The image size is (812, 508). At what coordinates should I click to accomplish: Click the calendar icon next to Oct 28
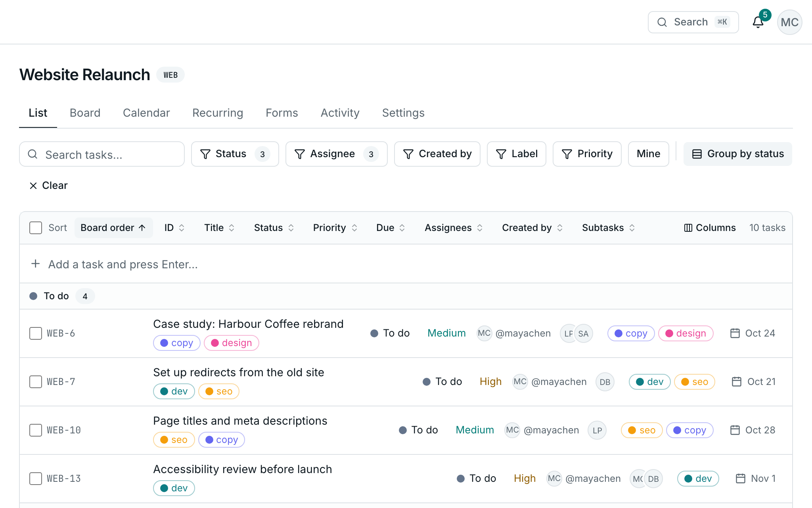point(735,430)
